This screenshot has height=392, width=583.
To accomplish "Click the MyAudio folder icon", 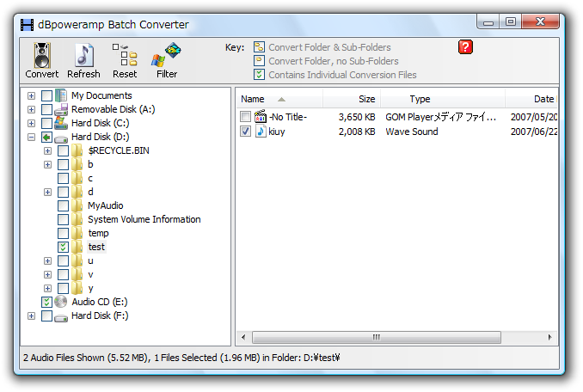I will (x=77, y=205).
